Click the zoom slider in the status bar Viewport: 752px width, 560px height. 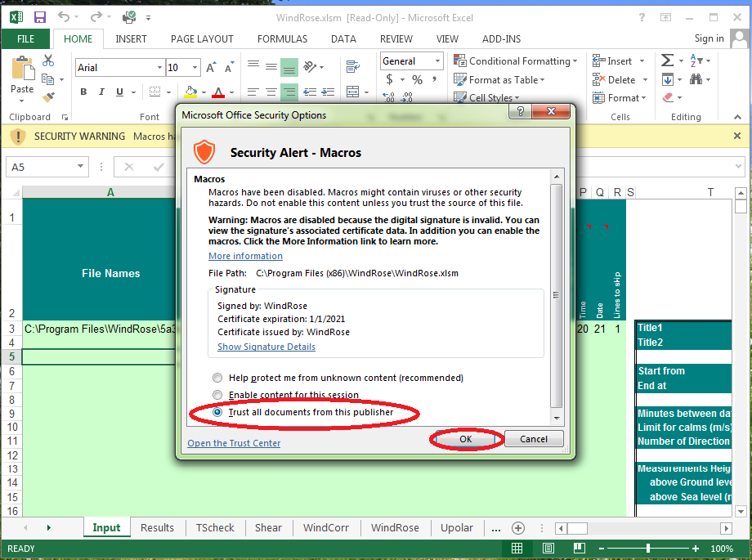[x=648, y=548]
